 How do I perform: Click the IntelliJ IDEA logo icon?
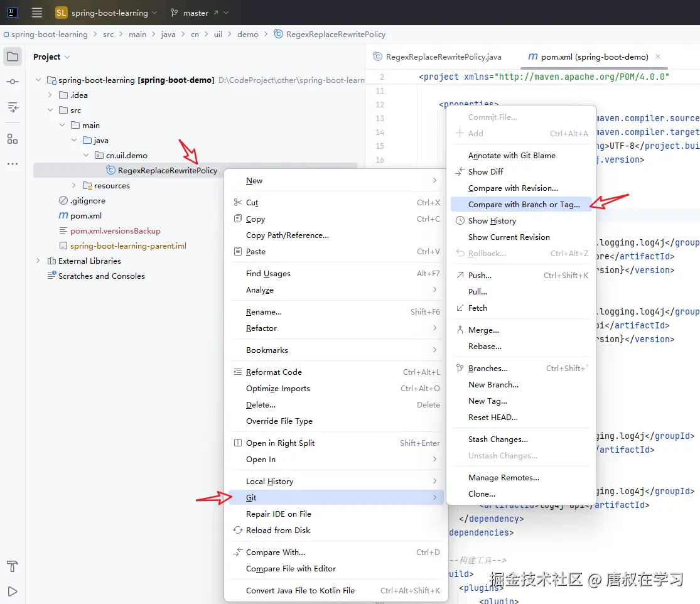tap(13, 13)
